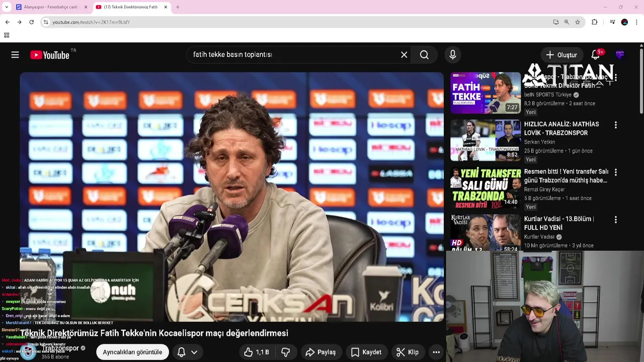Click the video player to pause

[231, 197]
